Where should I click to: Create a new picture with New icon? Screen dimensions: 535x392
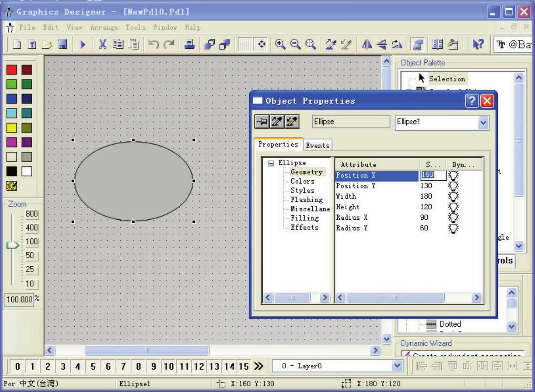17,44
